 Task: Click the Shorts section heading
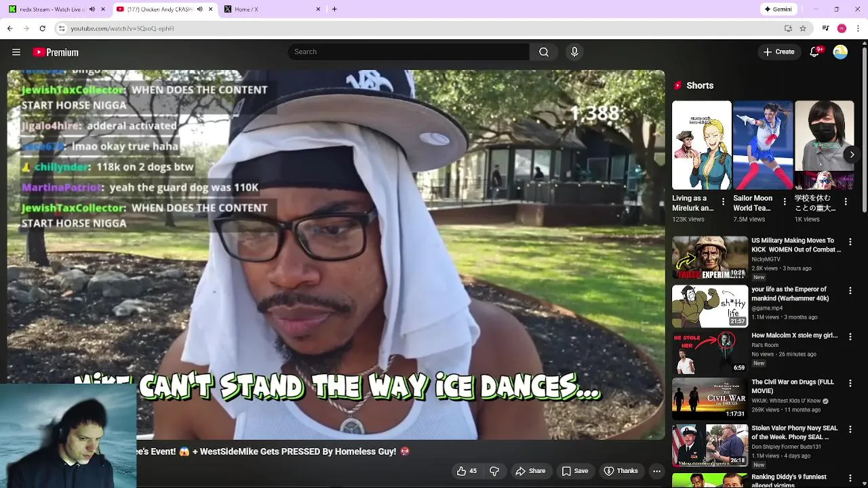point(700,85)
